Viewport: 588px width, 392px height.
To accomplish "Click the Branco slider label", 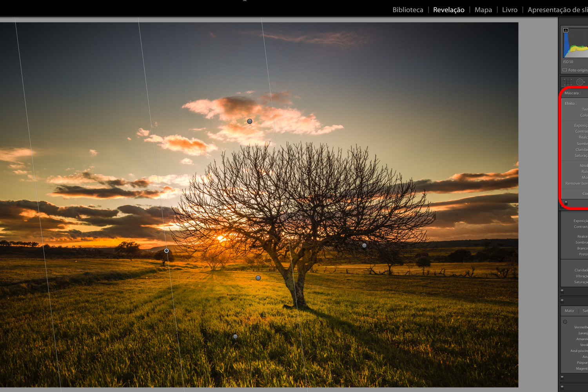I will click(x=583, y=249).
